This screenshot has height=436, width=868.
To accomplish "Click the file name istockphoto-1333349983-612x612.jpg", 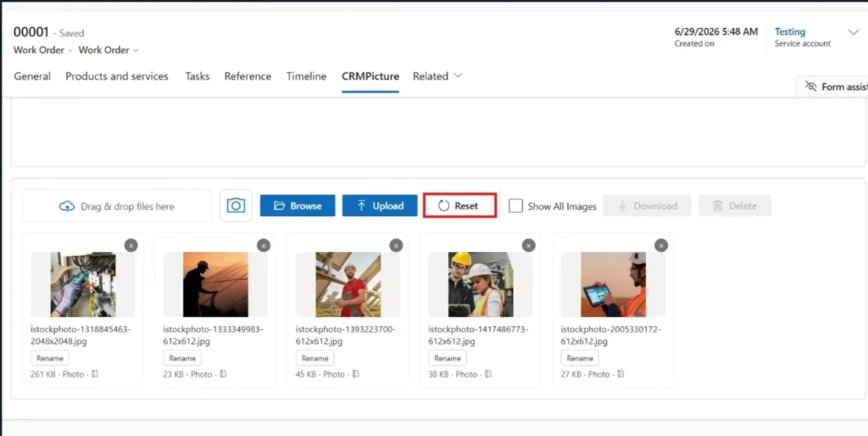I will click(x=213, y=335).
